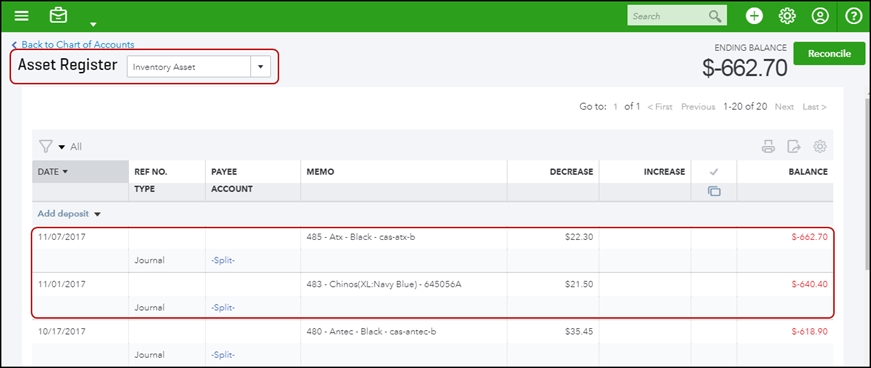Open the register table settings gear
Image resolution: width=871 pixels, height=368 pixels.
pyautogui.click(x=820, y=147)
